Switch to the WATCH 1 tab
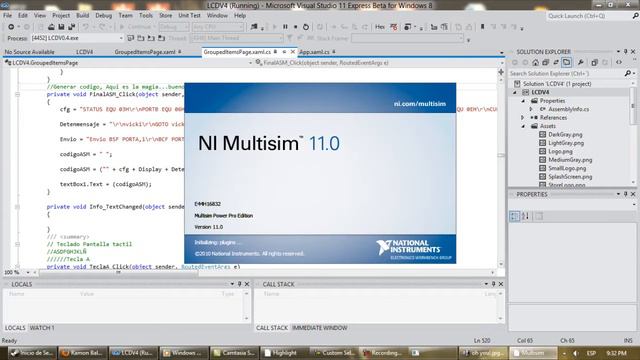 click(42, 328)
